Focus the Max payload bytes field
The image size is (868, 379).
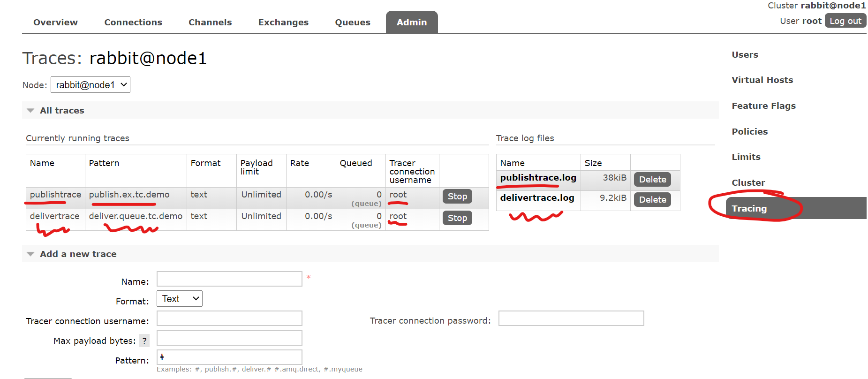[229, 338]
